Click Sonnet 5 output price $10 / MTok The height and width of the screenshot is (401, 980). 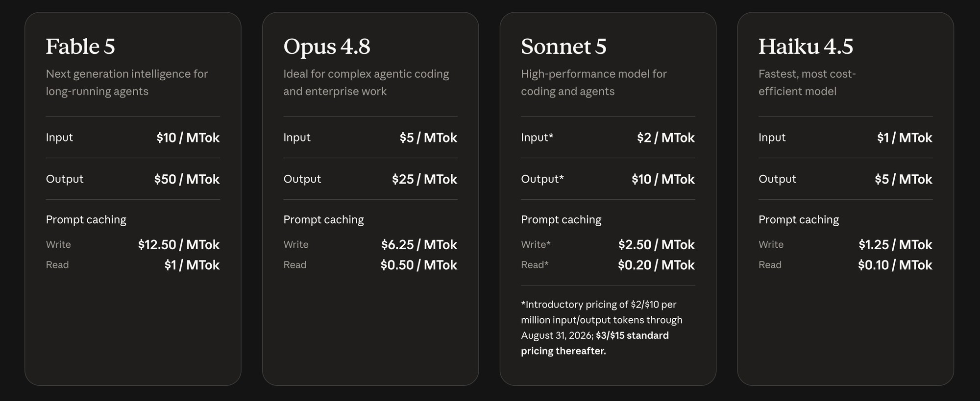click(663, 179)
